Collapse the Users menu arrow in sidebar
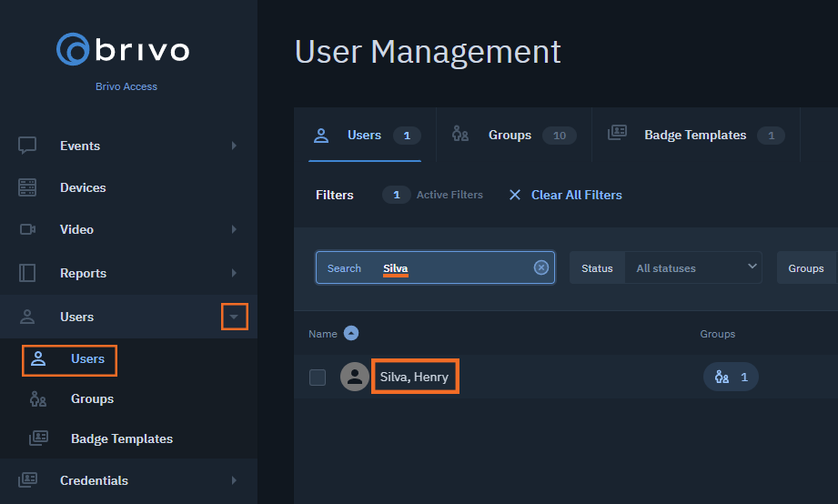 coord(234,317)
